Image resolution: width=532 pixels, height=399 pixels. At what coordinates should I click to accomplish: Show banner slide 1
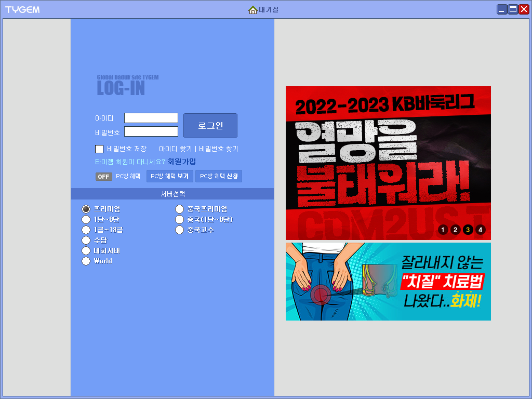coord(443,230)
